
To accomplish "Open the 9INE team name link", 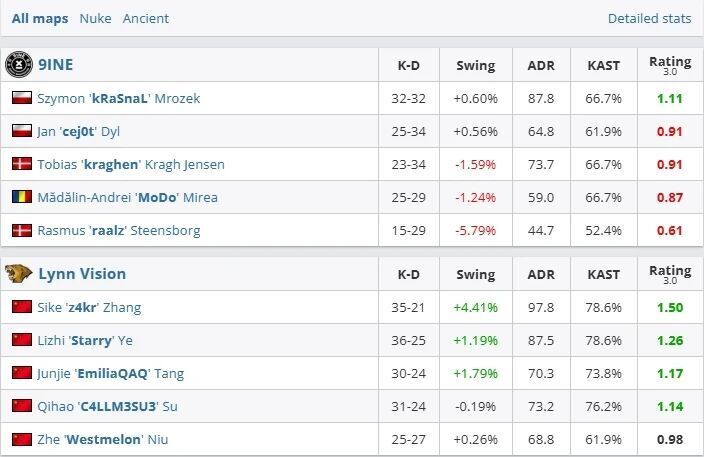I will tap(55, 65).
